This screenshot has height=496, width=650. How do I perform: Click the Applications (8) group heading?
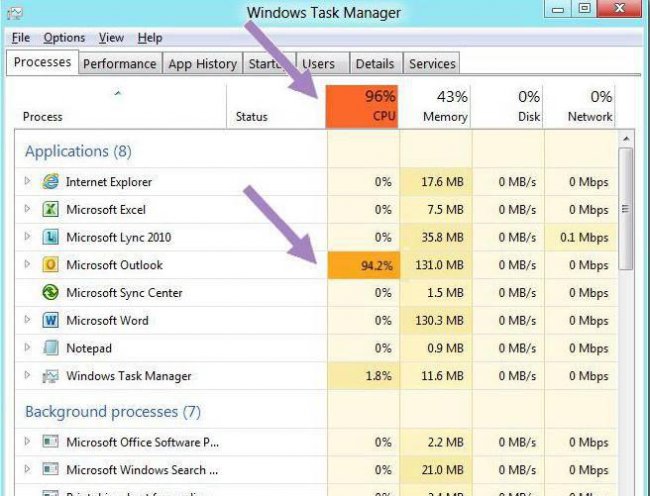78,151
